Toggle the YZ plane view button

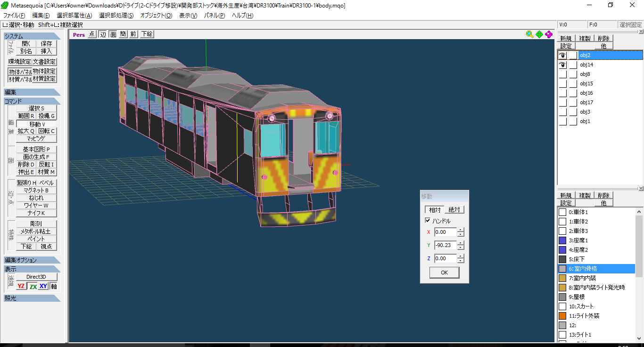[x=21, y=286]
